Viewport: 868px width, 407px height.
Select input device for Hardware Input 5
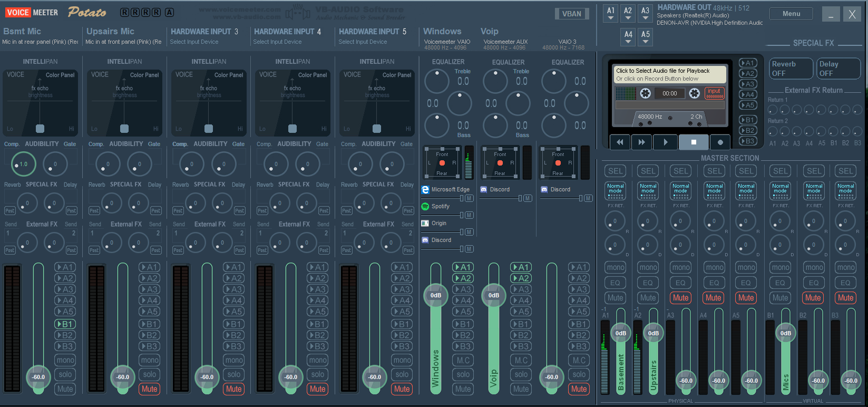pyautogui.click(x=363, y=42)
